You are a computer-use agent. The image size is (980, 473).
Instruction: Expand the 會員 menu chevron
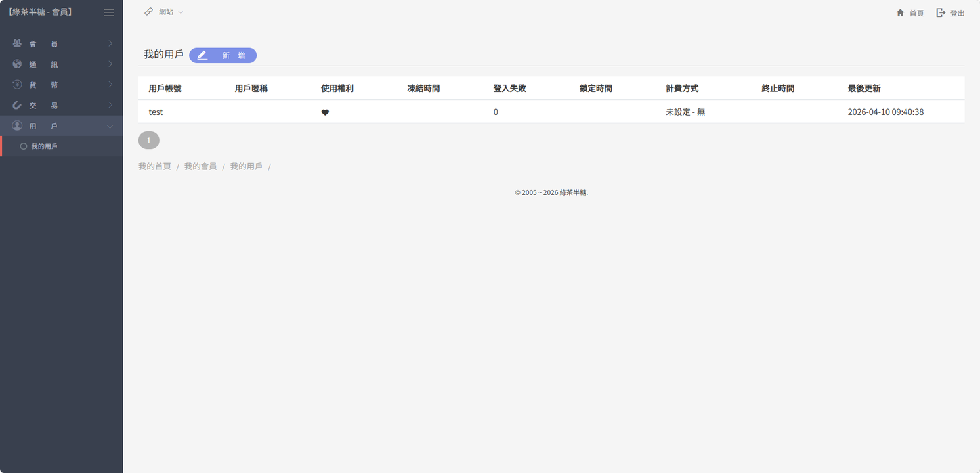point(110,43)
